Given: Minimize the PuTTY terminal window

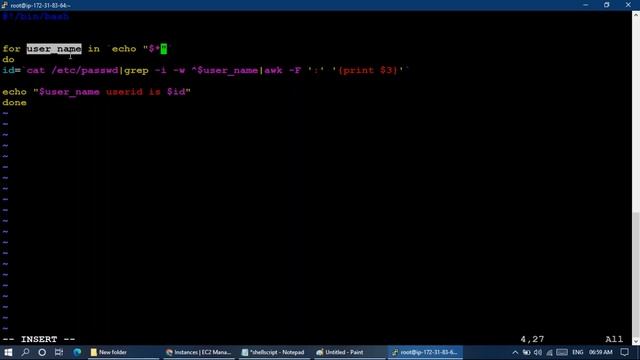Looking at the screenshot, I should [x=586, y=5].
